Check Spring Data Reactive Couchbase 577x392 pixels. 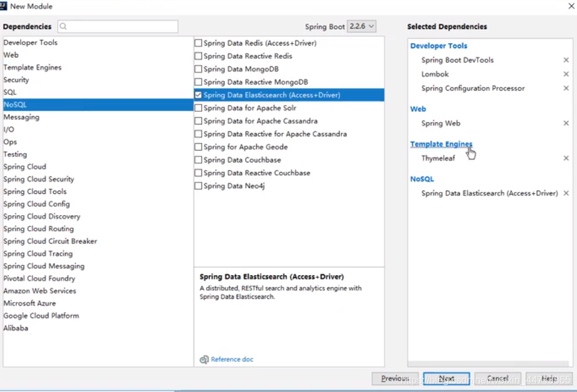(x=198, y=173)
